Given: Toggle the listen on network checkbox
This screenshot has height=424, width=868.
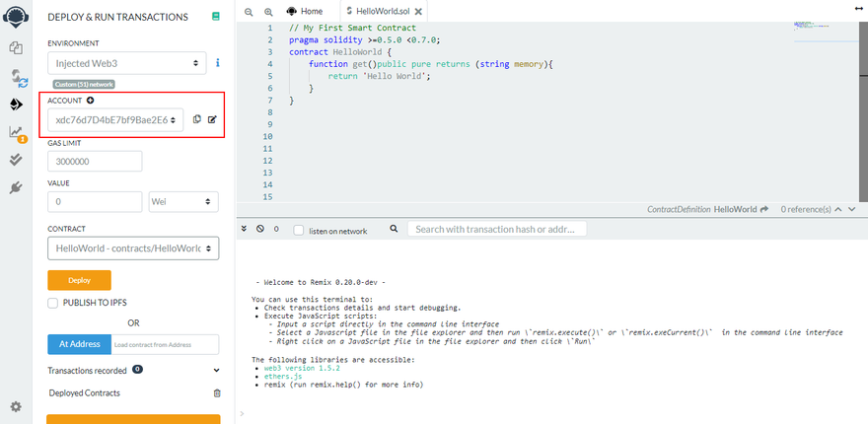Looking at the screenshot, I should (x=298, y=230).
